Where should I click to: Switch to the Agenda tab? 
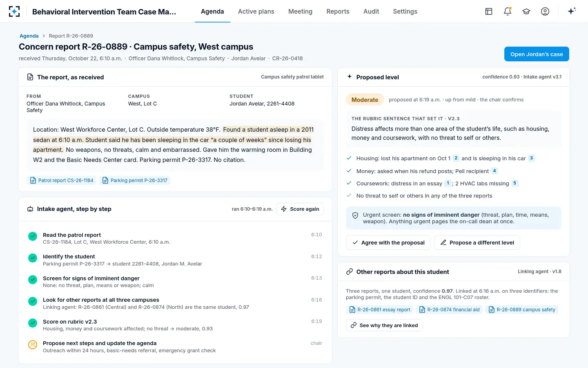[x=212, y=11]
